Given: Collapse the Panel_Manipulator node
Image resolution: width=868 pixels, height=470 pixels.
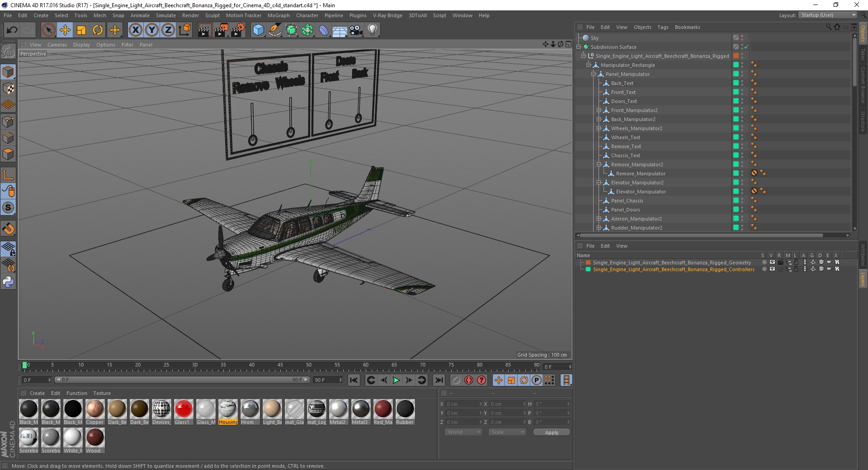Looking at the screenshot, I should point(594,74).
